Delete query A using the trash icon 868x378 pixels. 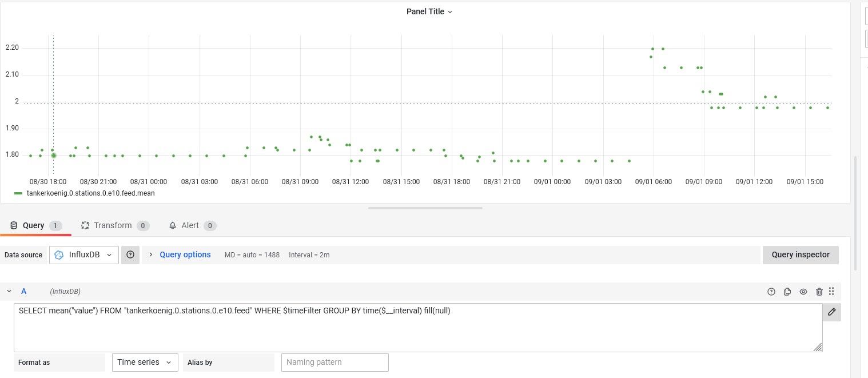(x=819, y=292)
